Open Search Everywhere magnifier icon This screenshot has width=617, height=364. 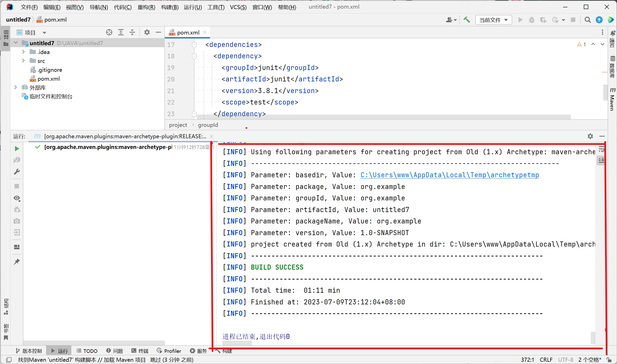tap(588, 20)
